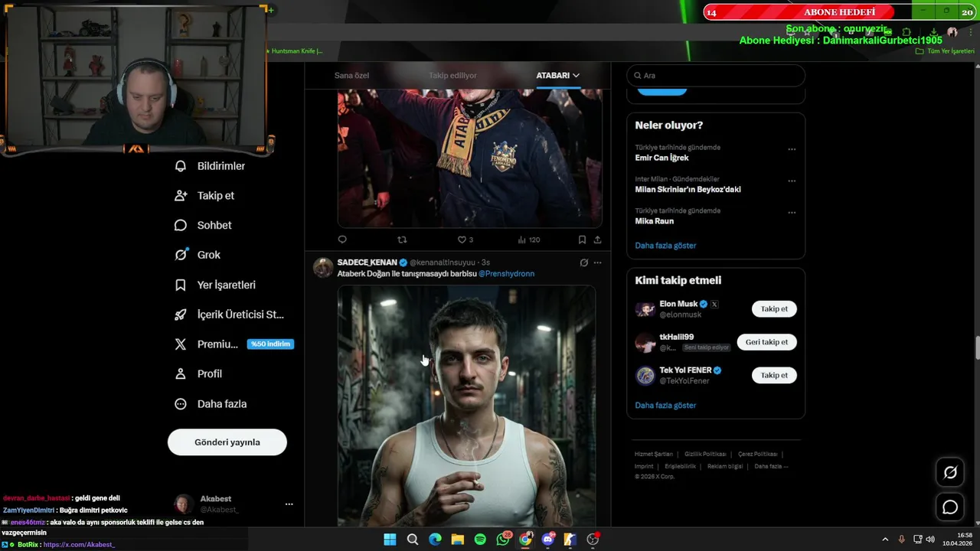Follow back tkHalil99 with Geri takip et
Screen dimensions: 980x551
click(x=766, y=342)
